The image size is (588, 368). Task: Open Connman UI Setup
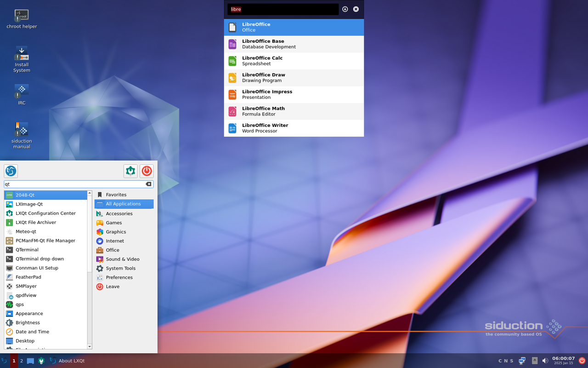pos(45,268)
